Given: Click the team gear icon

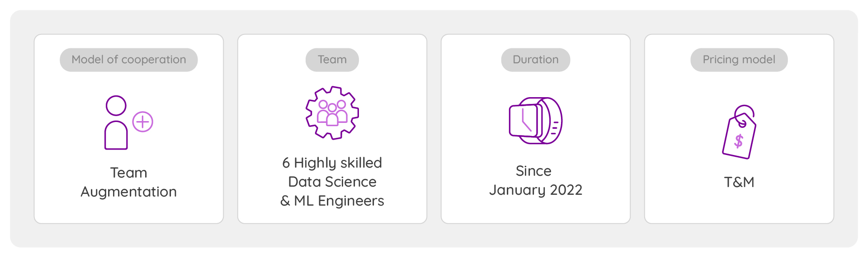Looking at the screenshot, I should (x=332, y=113).
